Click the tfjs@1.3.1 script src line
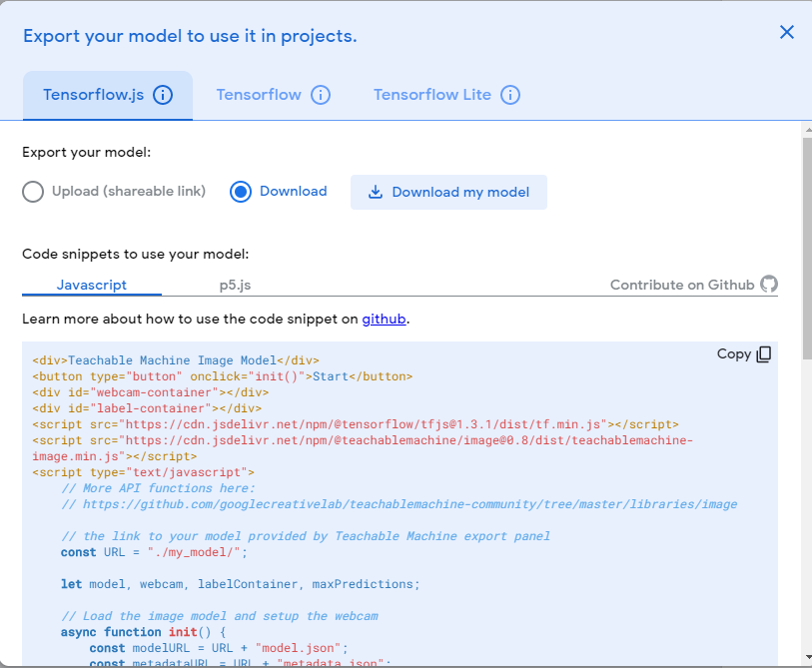This screenshot has height=668, width=812. pos(356,424)
